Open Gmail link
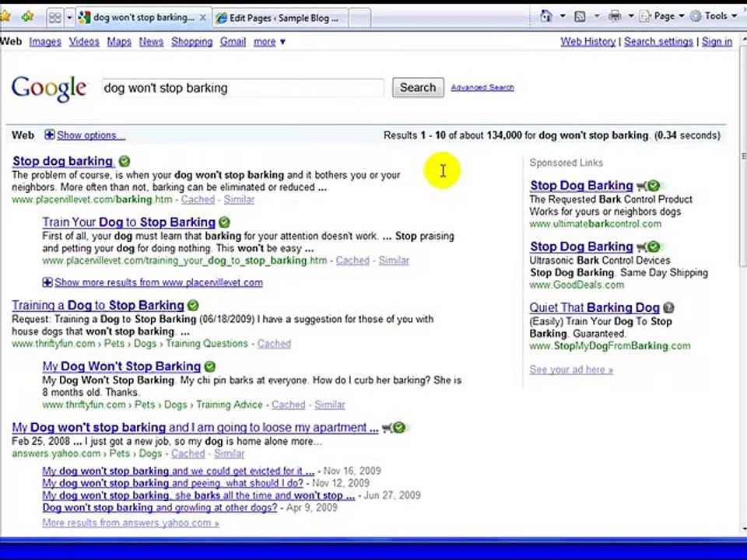 233,42
